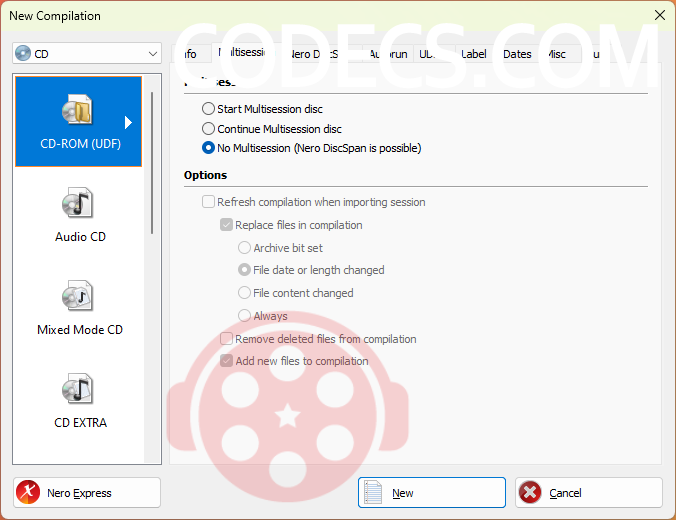Viewport: 676px width, 520px height.
Task: Open the Autorun tab
Action: (x=388, y=54)
